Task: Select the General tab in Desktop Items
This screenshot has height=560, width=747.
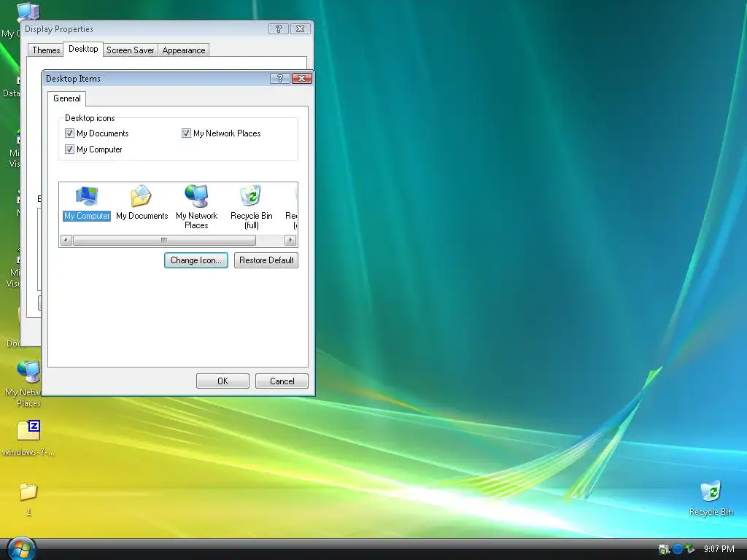Action: point(66,98)
